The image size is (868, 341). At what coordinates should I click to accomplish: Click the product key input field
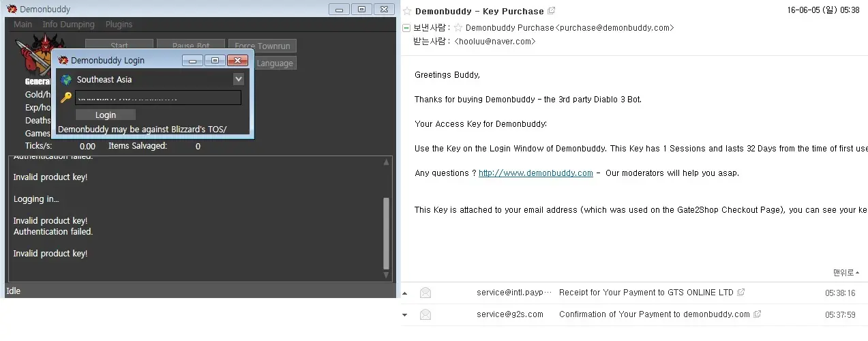tap(158, 98)
